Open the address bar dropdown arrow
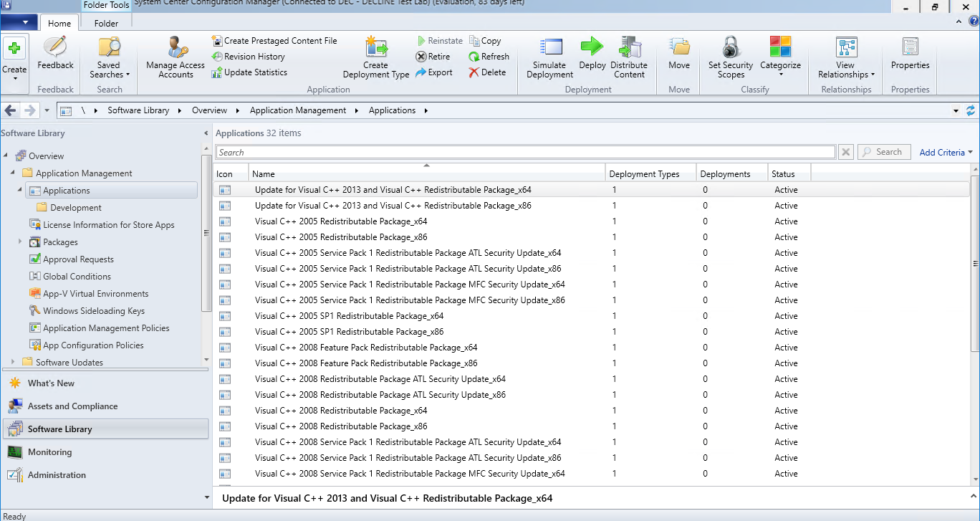 956,111
